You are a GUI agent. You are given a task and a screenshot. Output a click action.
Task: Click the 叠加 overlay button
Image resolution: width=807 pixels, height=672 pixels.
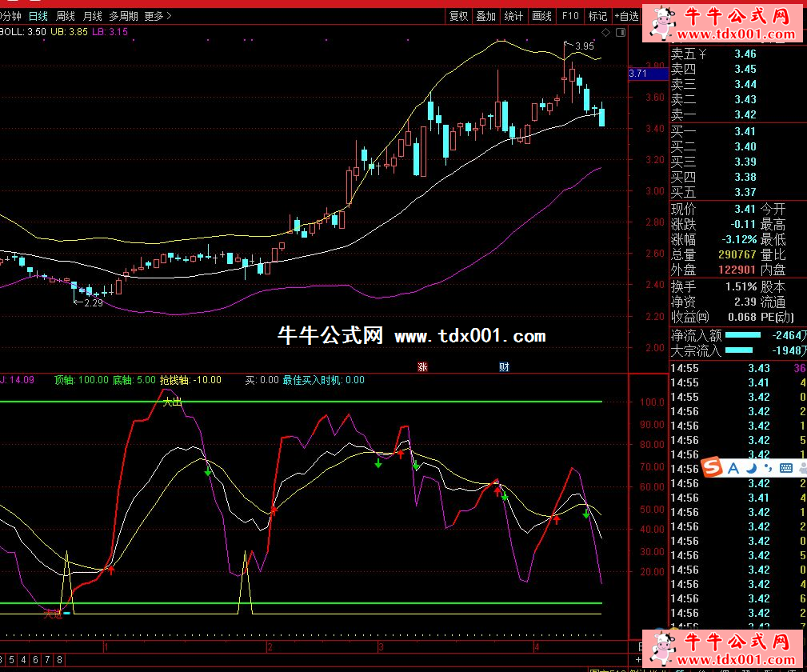(x=485, y=16)
